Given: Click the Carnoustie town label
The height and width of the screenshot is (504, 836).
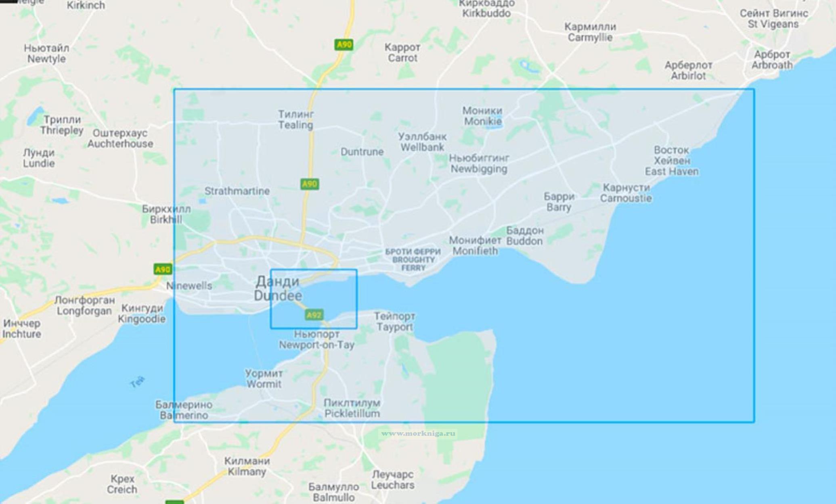Looking at the screenshot, I should click(626, 193).
